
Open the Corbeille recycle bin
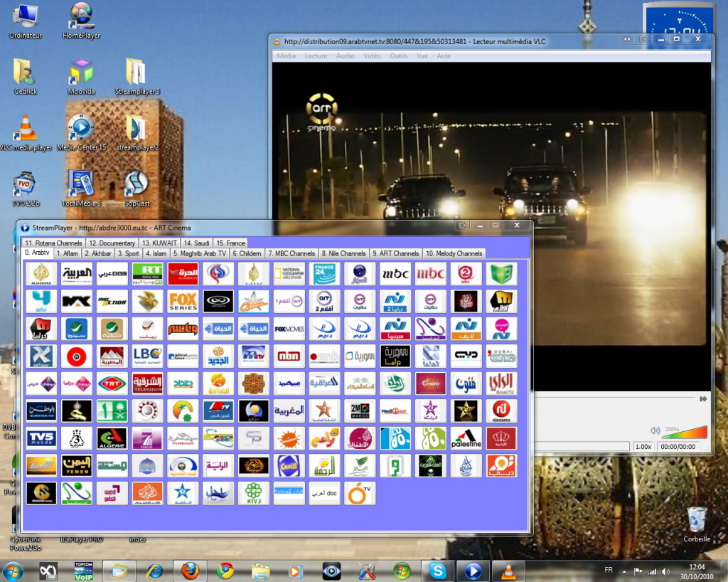point(697,524)
